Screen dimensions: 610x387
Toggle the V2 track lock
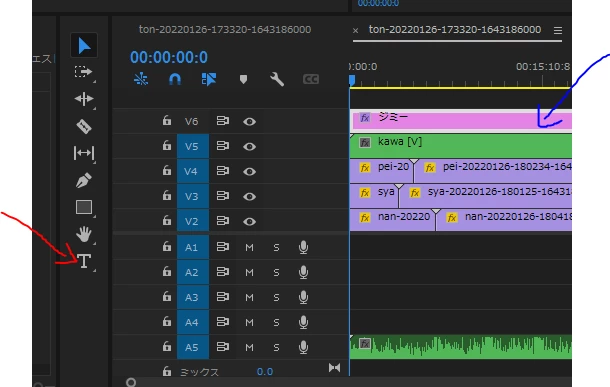[167, 220]
